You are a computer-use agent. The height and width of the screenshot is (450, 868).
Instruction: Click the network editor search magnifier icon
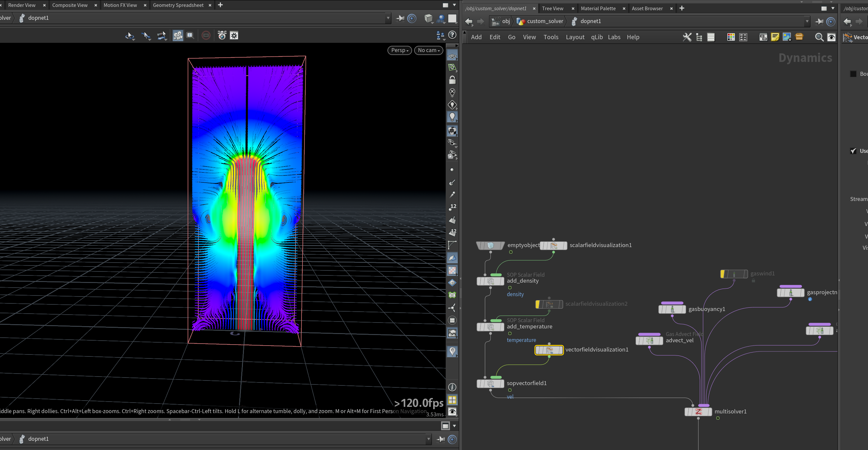click(819, 37)
